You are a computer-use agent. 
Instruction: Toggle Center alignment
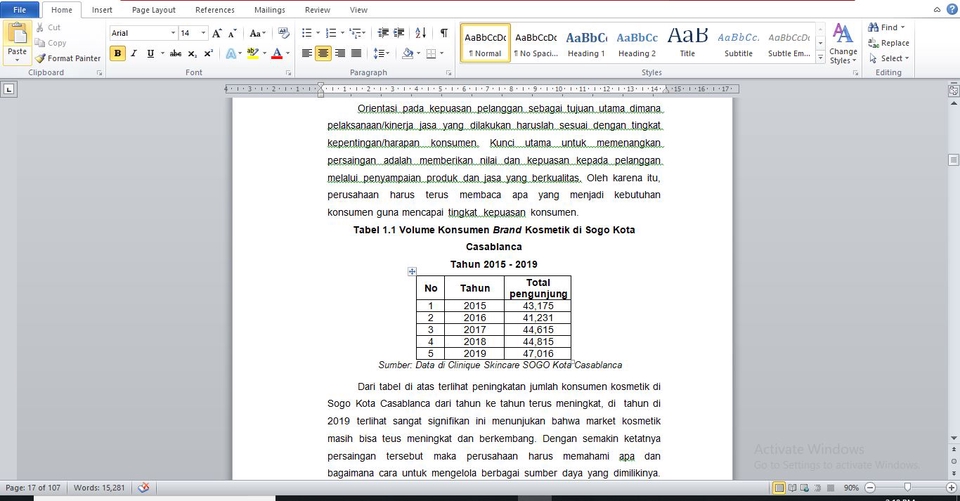(x=323, y=53)
